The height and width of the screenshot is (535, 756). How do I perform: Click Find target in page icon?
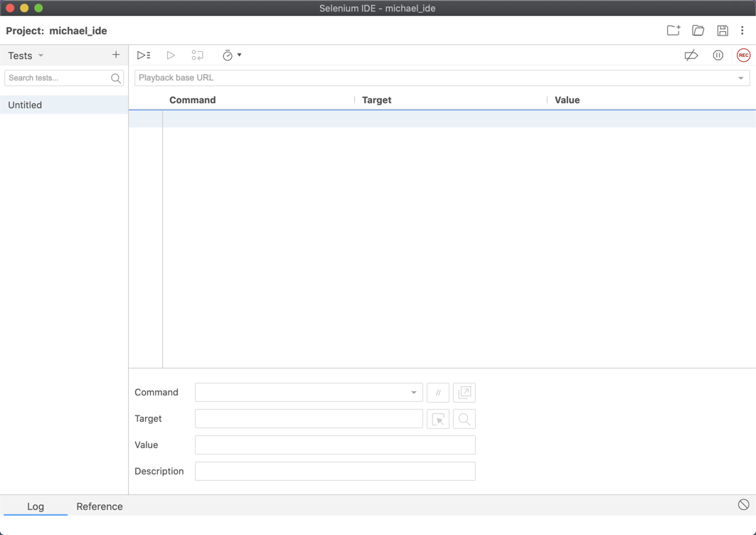[x=464, y=419]
